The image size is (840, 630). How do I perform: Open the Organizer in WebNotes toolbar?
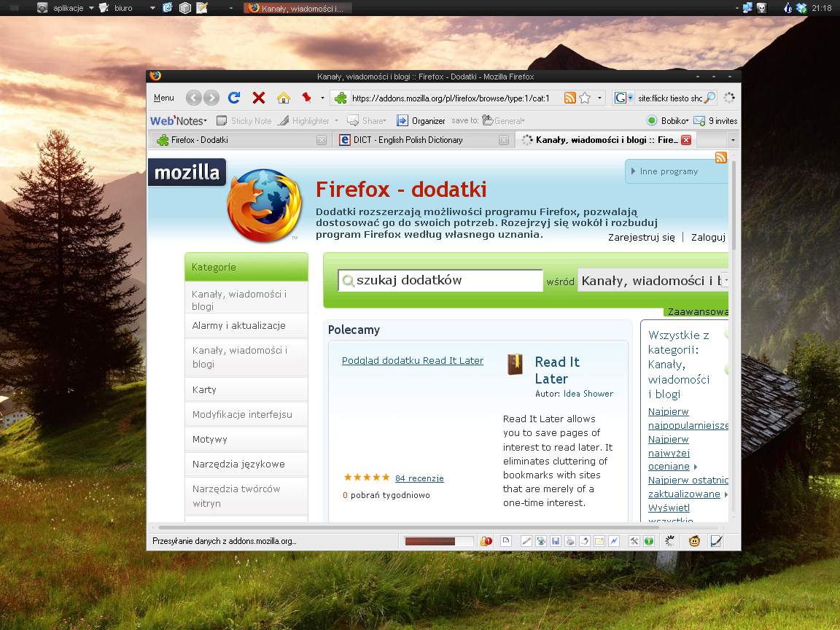421,121
